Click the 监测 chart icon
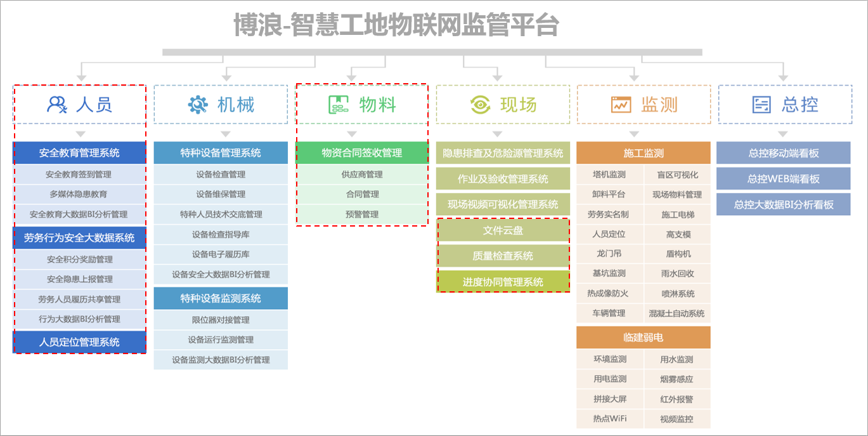This screenshot has width=868, height=436. [x=621, y=104]
